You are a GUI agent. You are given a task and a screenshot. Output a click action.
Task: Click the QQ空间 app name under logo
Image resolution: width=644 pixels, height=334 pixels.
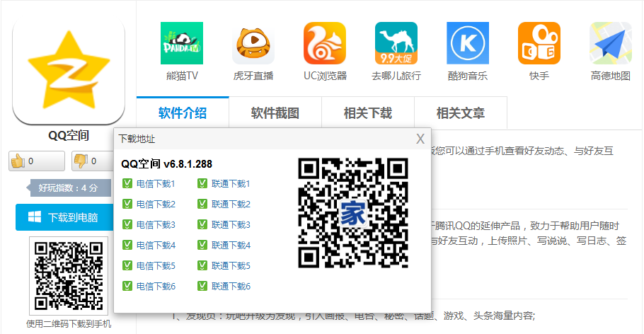69,135
